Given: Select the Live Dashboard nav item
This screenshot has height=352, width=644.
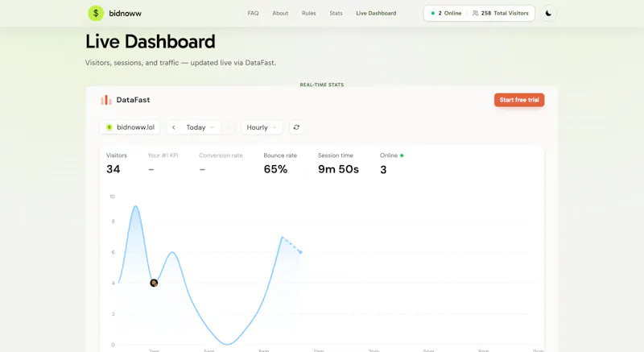Looking at the screenshot, I should coord(376,13).
